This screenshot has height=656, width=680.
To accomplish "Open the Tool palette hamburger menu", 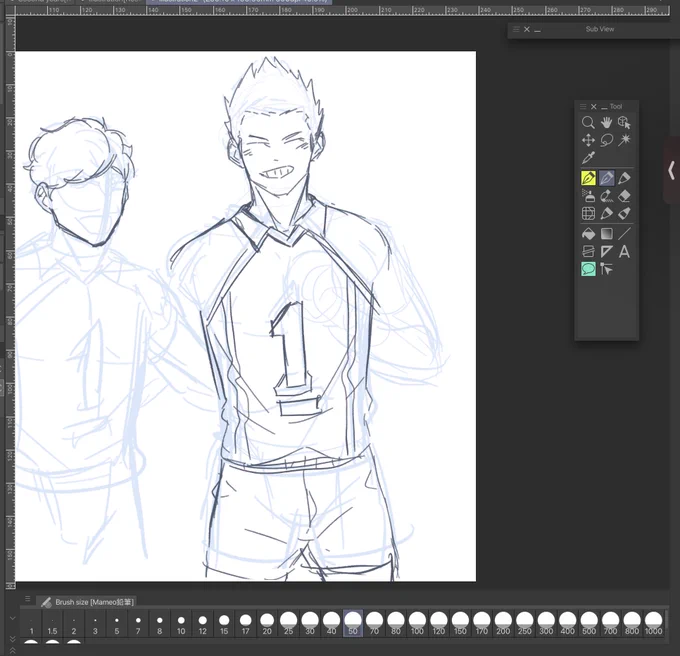I will (583, 107).
